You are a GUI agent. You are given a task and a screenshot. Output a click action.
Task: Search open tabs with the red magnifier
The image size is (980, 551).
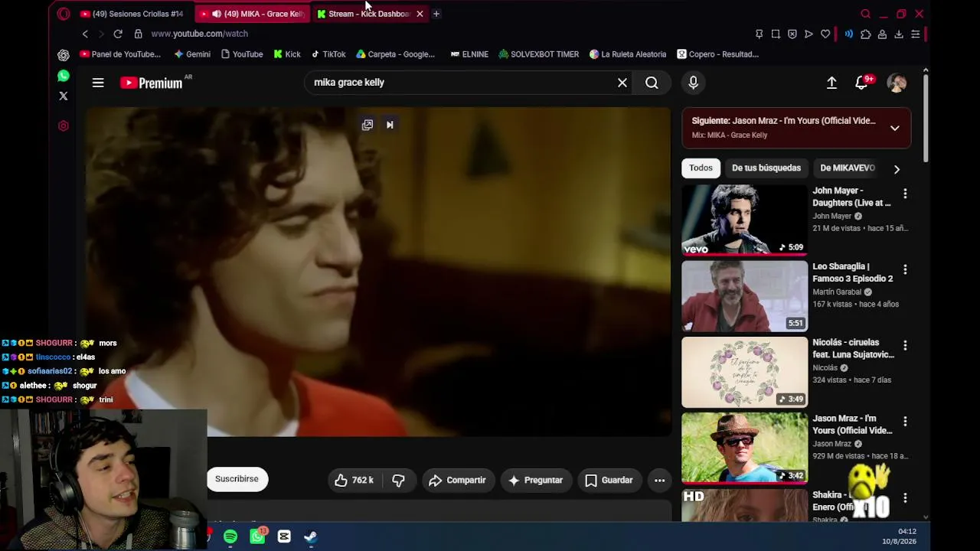tap(866, 14)
